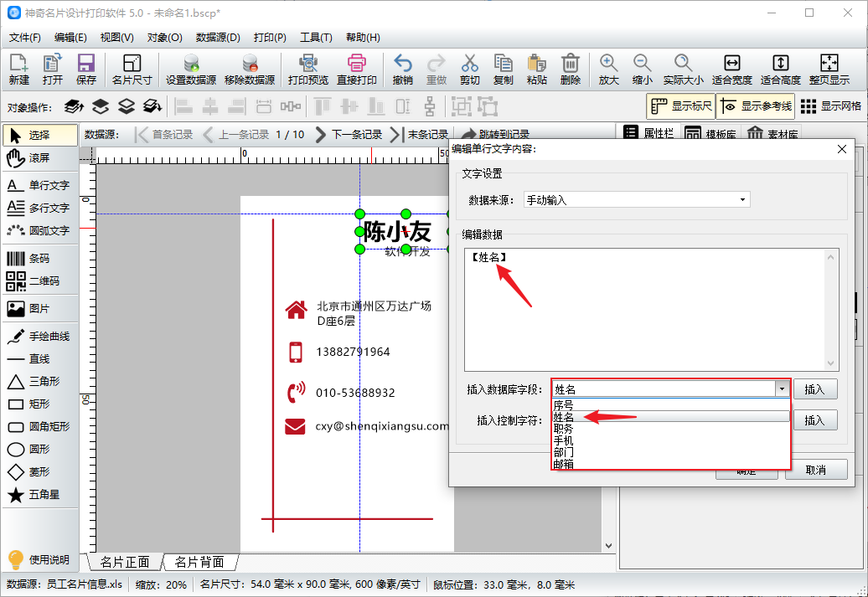This screenshot has width=868, height=597.
Task: Paste using 粘贴 toolbar icon
Action: pos(537,69)
